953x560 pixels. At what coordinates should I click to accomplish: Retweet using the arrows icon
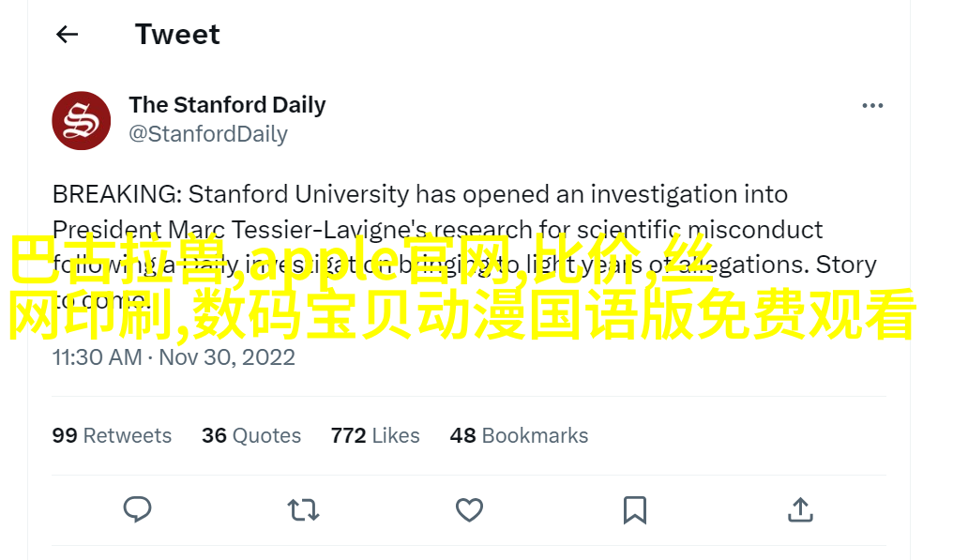303,510
